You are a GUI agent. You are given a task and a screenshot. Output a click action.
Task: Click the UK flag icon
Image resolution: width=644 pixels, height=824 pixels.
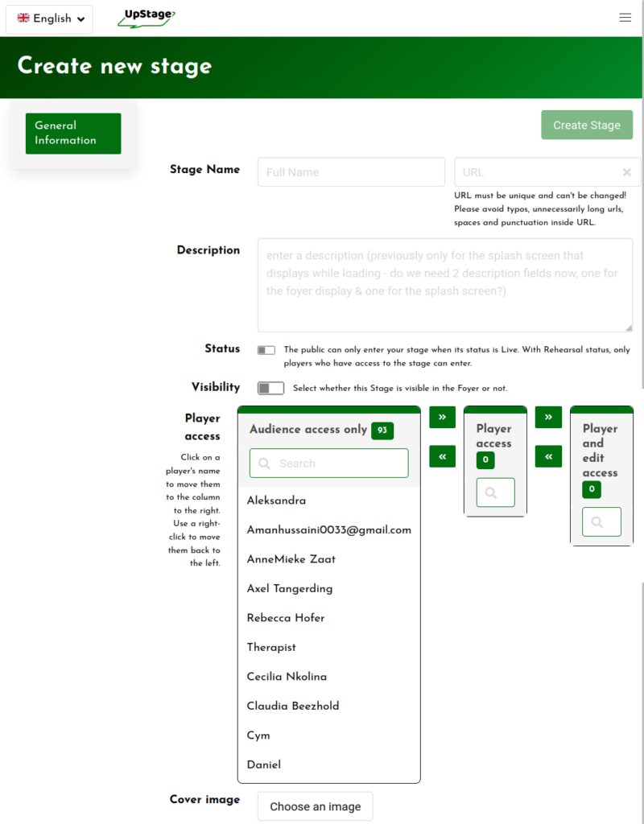(23, 18)
